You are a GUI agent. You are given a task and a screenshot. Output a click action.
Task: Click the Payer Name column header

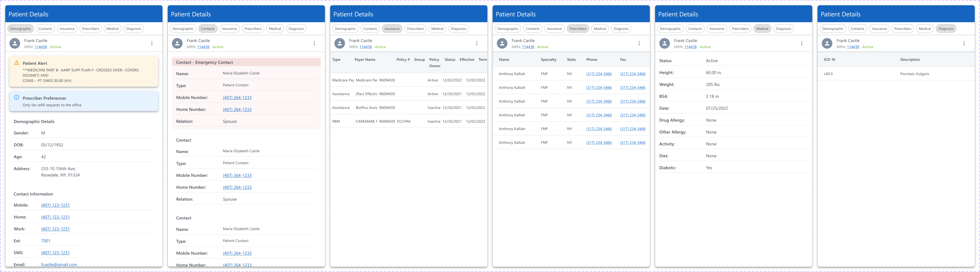tap(365, 59)
